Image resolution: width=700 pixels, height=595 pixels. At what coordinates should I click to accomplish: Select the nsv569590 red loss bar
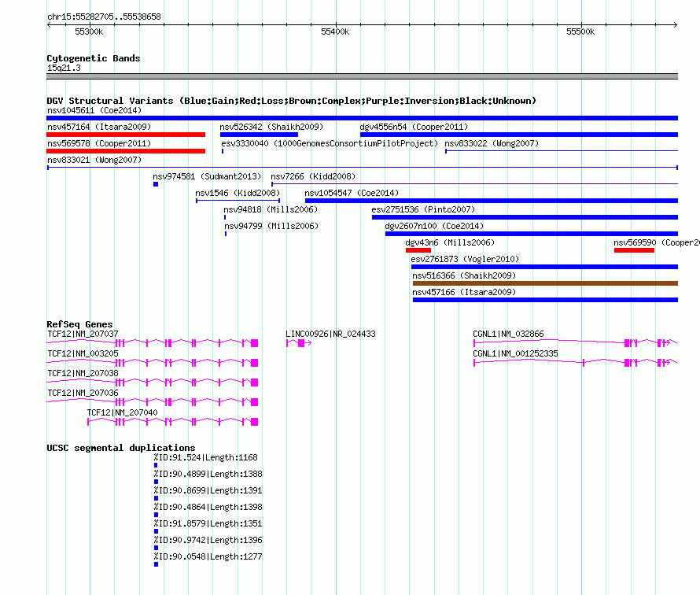[635, 250]
